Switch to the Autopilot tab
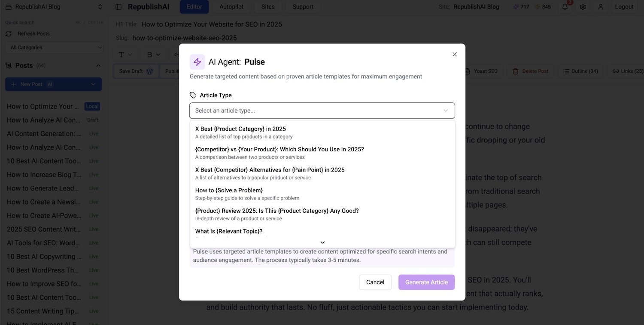The image size is (644, 325). [232, 7]
